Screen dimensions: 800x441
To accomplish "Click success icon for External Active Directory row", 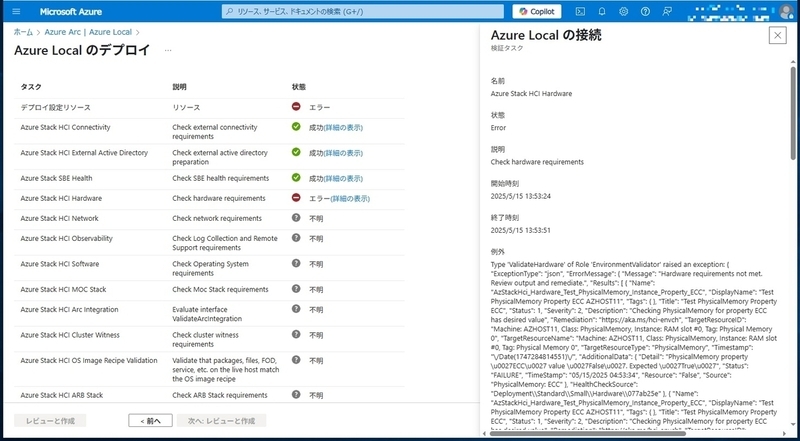I will click(296, 152).
